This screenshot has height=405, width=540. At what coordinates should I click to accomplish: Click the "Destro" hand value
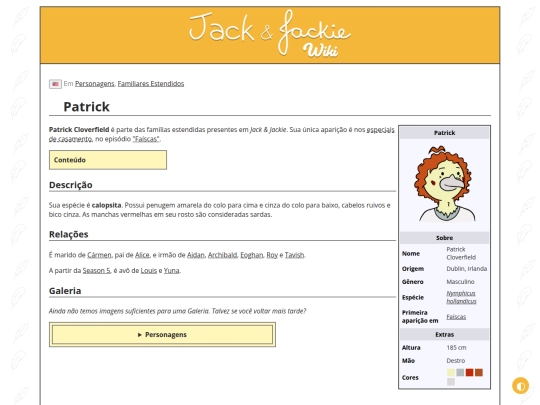click(456, 361)
